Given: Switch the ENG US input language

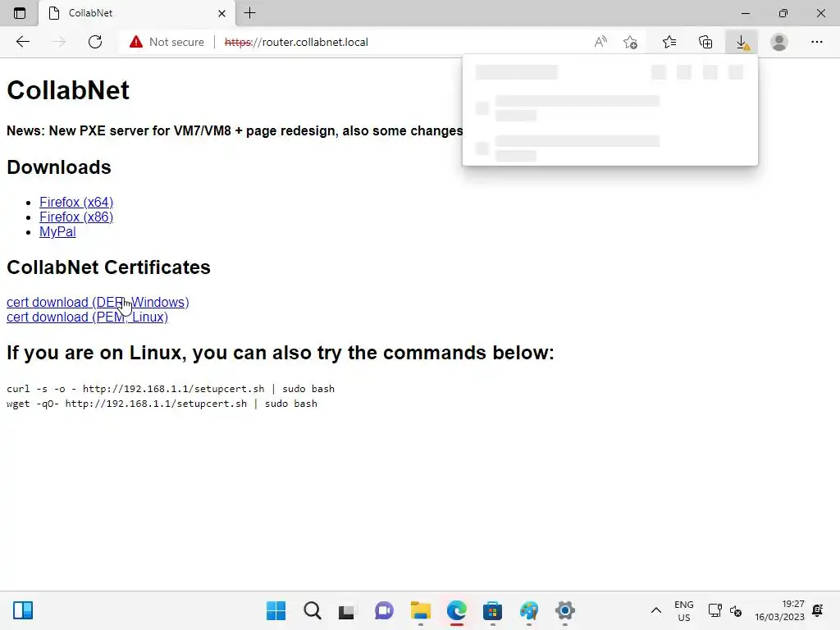Looking at the screenshot, I should click(683, 610).
